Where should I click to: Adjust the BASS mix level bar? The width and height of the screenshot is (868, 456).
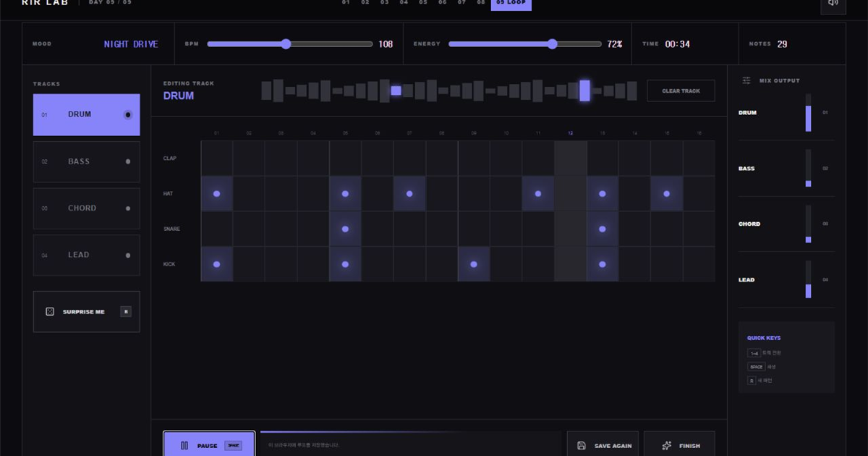point(808,169)
